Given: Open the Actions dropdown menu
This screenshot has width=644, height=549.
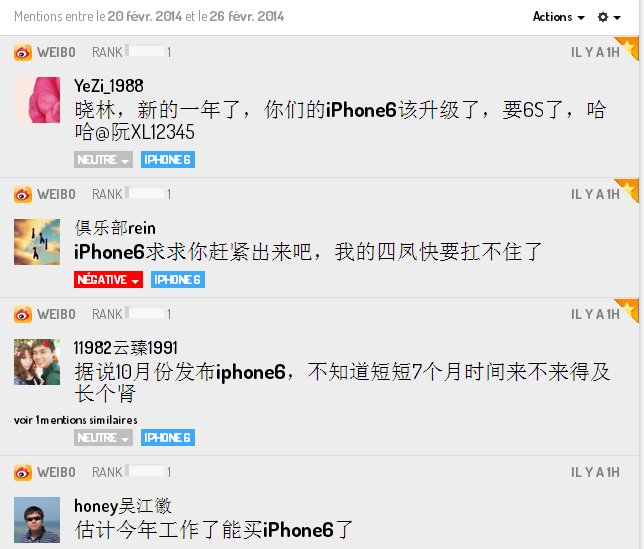Looking at the screenshot, I should coord(558,17).
